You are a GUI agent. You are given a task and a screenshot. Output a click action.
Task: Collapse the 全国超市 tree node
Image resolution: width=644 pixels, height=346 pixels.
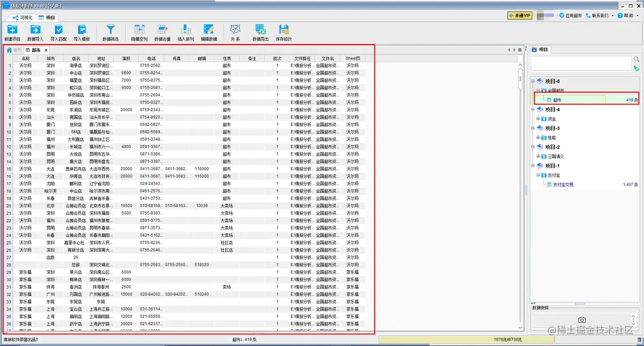(x=538, y=91)
